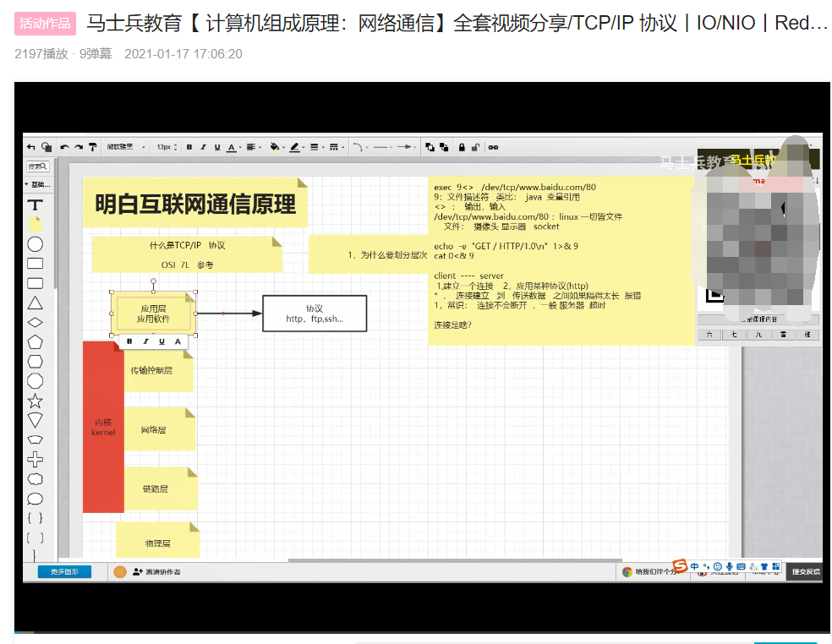Toggle underline in the top editor toolbar

coord(217,147)
